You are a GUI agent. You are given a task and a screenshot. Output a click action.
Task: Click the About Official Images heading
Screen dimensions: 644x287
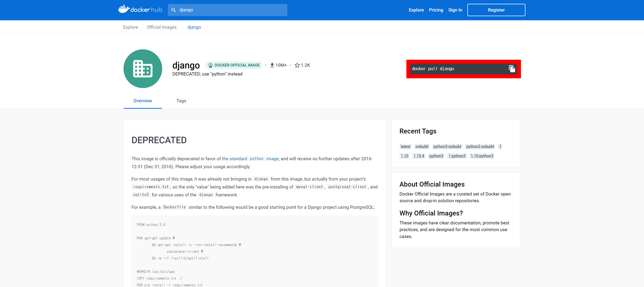[x=432, y=184]
